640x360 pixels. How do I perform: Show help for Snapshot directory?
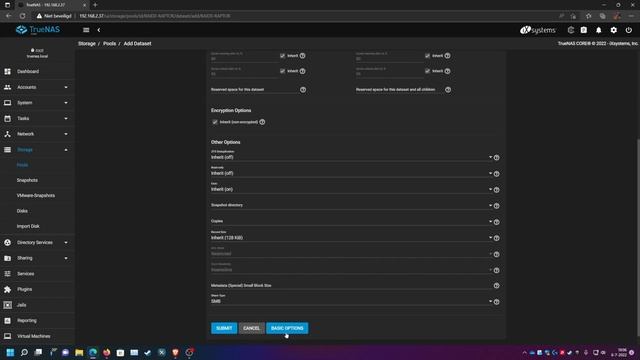point(496,206)
